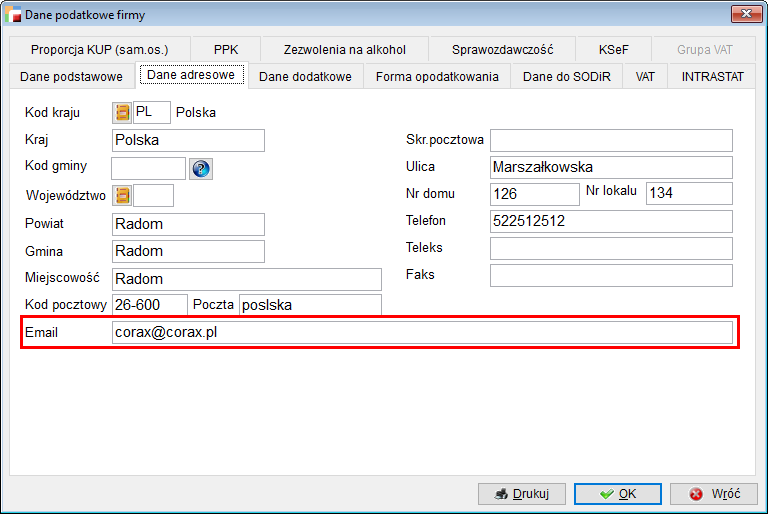
Task: Click the Email field with corax@corax.pl
Action: 422,333
